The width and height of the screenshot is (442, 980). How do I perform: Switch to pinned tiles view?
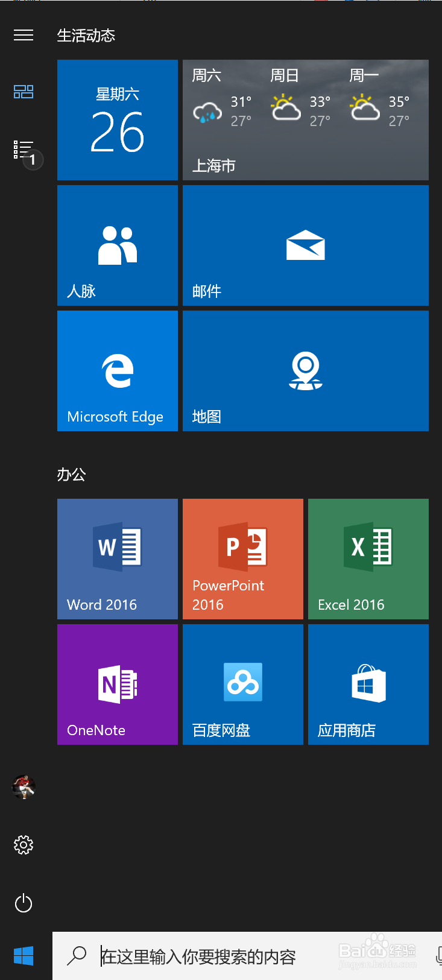point(24,92)
